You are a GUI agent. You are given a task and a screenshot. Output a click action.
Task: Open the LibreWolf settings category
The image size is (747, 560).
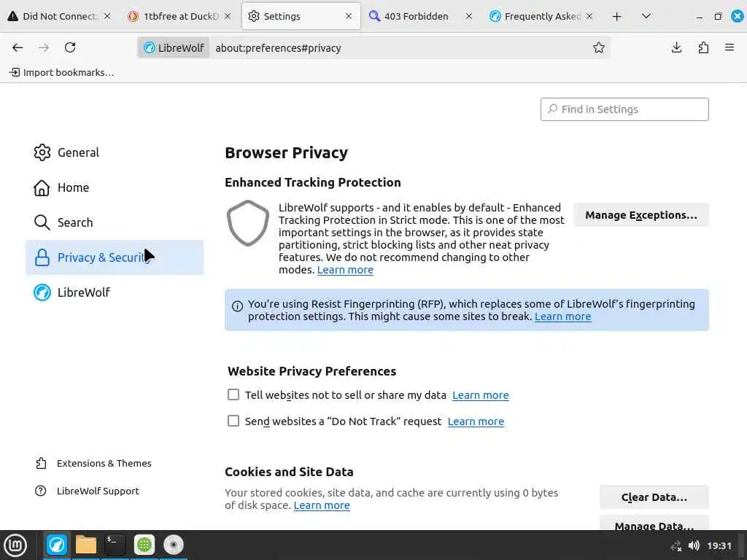coord(115,292)
